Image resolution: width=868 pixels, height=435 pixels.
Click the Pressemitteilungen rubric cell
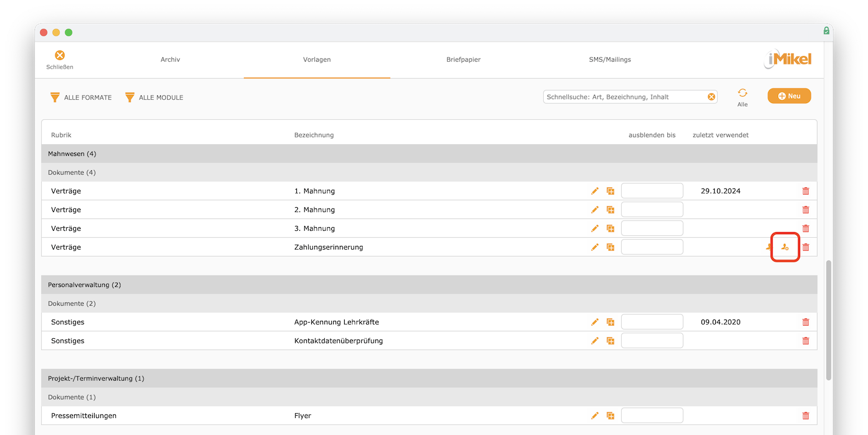click(84, 416)
